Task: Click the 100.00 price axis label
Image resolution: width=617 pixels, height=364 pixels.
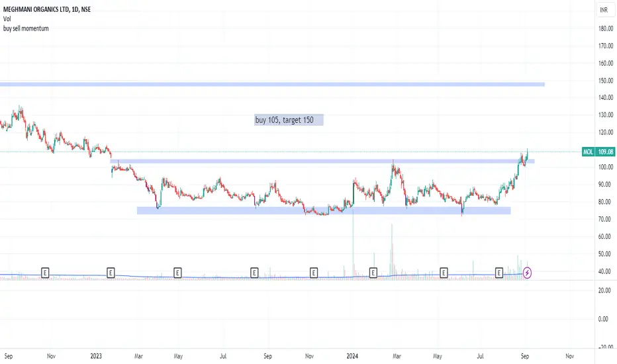Action: point(606,167)
